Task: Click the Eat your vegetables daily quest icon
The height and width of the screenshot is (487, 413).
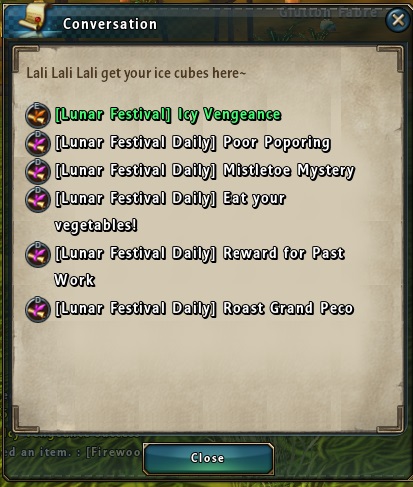Action: 38,199
